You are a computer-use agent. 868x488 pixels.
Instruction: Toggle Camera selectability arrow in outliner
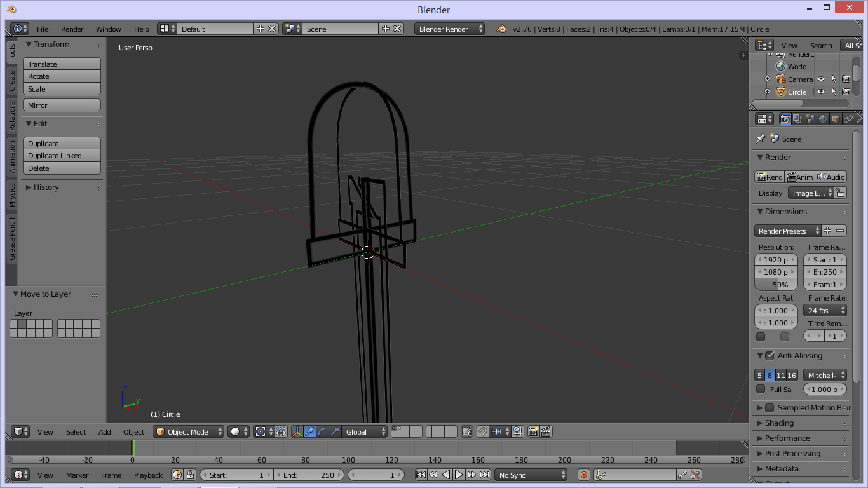coord(834,79)
